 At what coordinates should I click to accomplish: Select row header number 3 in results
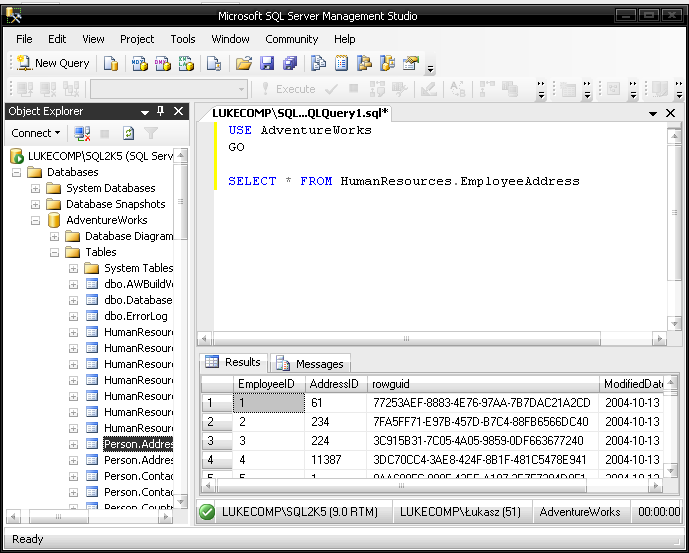pos(217,441)
